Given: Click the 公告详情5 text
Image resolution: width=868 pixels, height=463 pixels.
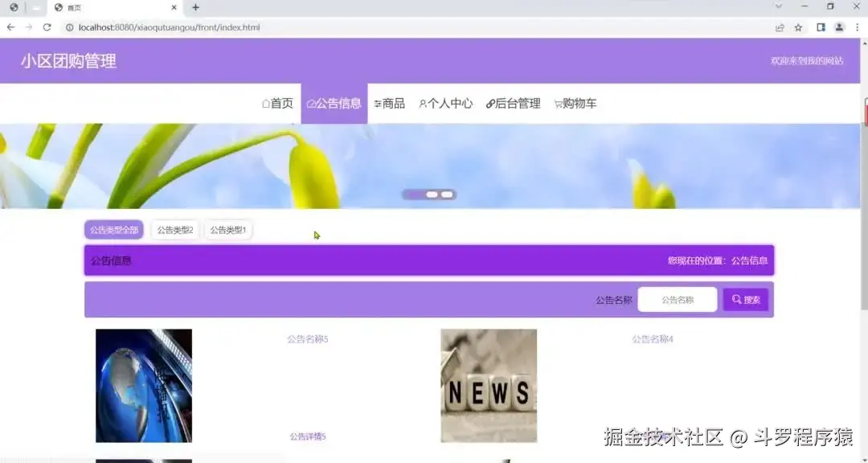Looking at the screenshot, I should [x=308, y=436].
